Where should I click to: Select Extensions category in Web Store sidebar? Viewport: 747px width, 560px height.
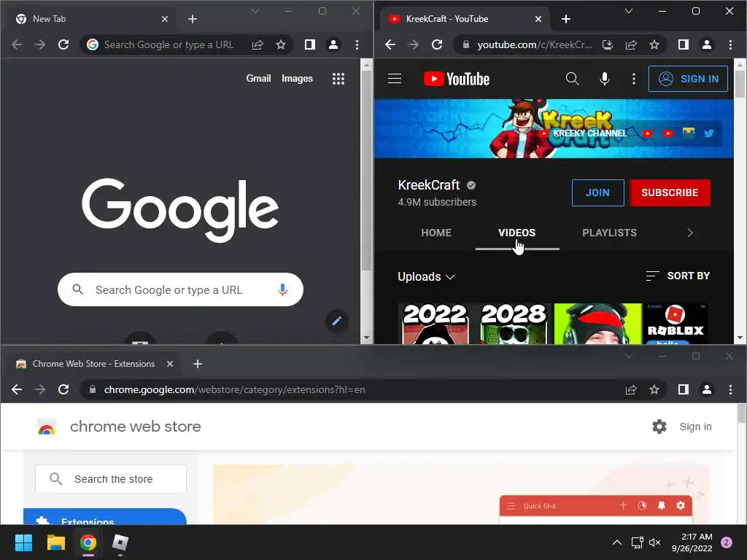(x=105, y=518)
